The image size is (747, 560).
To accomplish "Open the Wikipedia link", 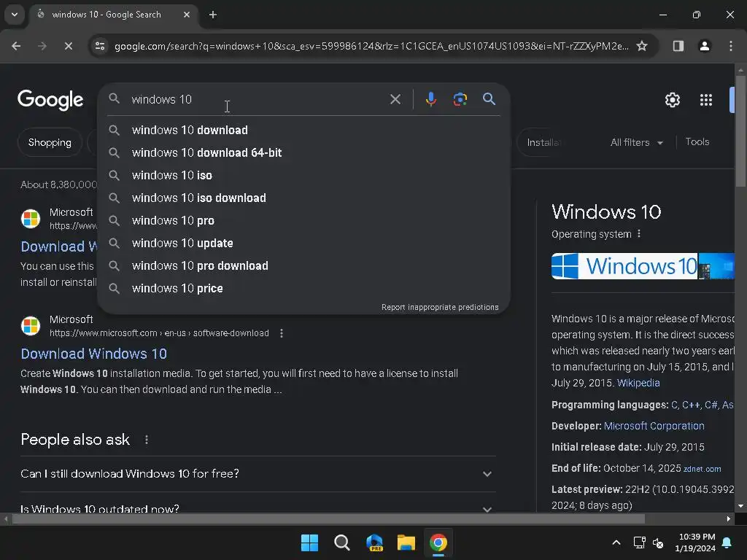I will pos(638,383).
